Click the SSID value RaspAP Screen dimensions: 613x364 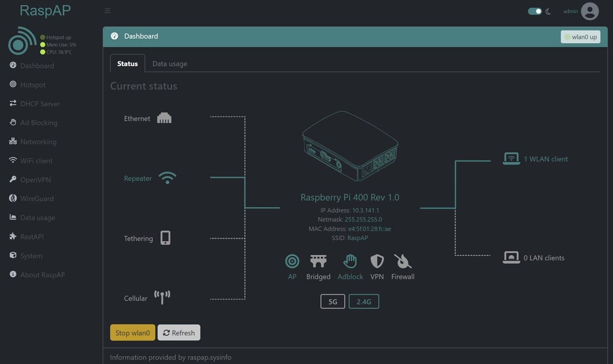(x=357, y=238)
